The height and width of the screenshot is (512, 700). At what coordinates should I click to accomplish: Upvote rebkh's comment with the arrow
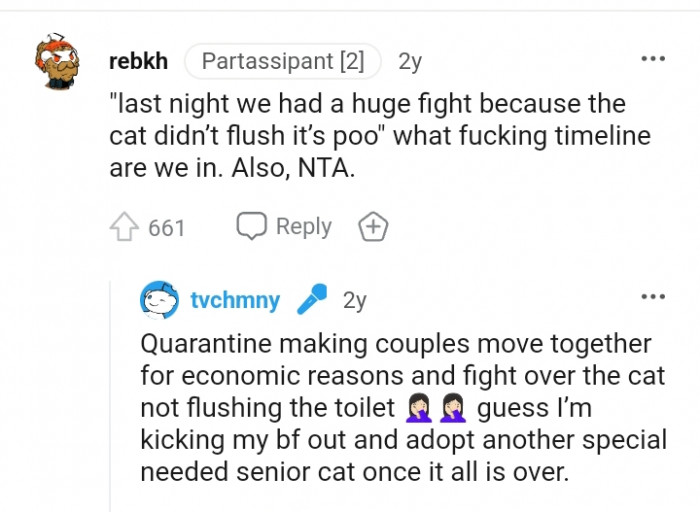(x=123, y=228)
